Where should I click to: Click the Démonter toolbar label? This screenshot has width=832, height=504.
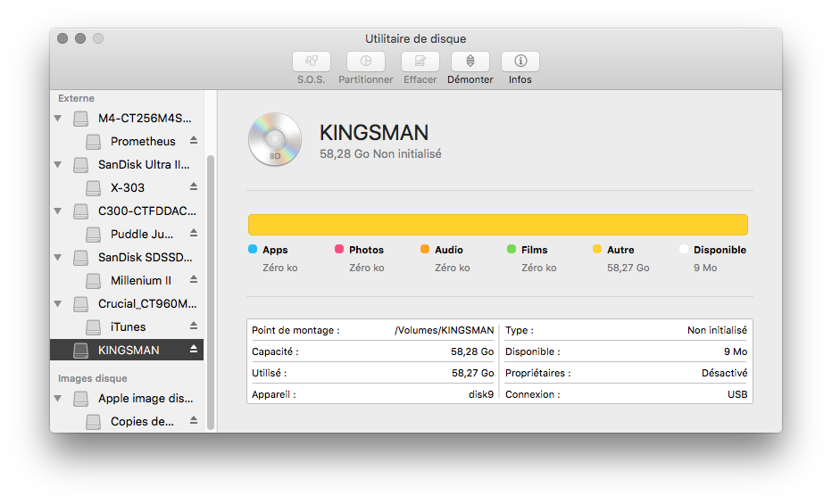point(470,79)
